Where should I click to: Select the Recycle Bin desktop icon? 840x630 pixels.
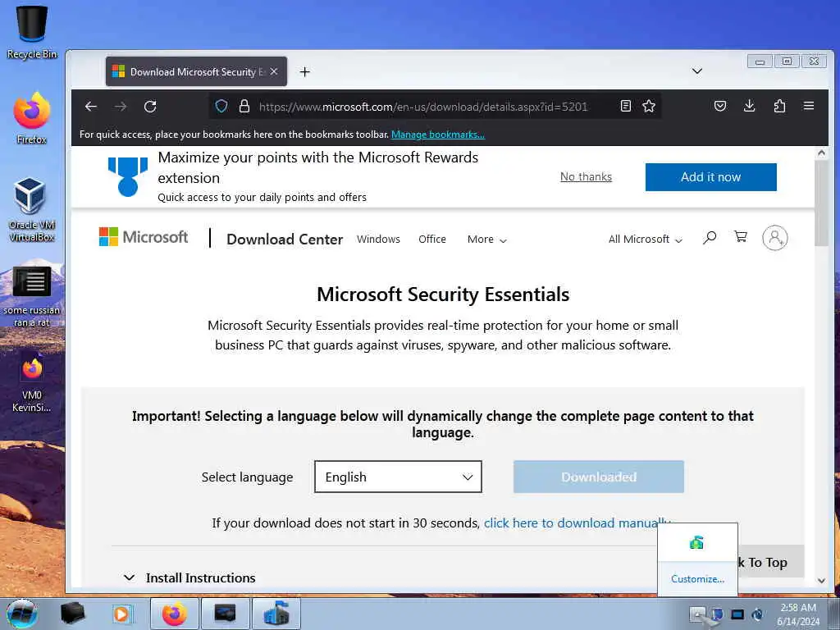point(32,32)
